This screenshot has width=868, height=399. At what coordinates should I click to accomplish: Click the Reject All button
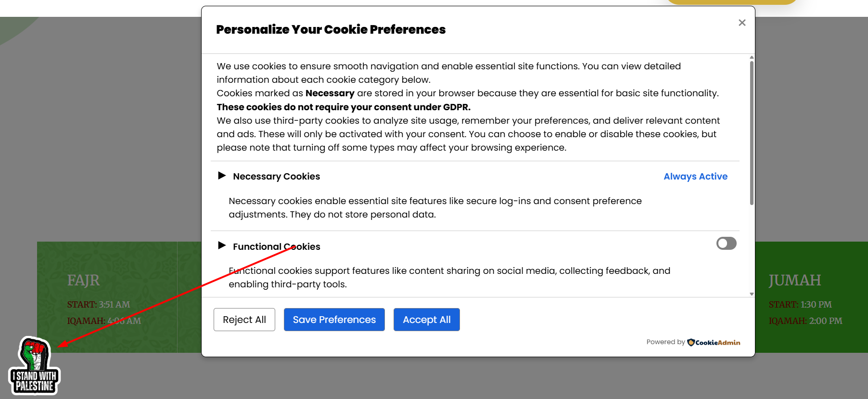244,320
